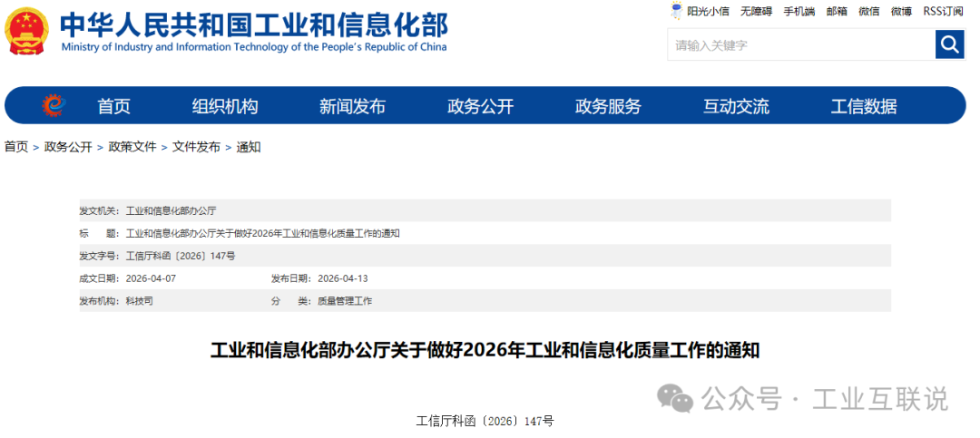Go to 首页 in the breadcrumb

pyautogui.click(x=16, y=148)
